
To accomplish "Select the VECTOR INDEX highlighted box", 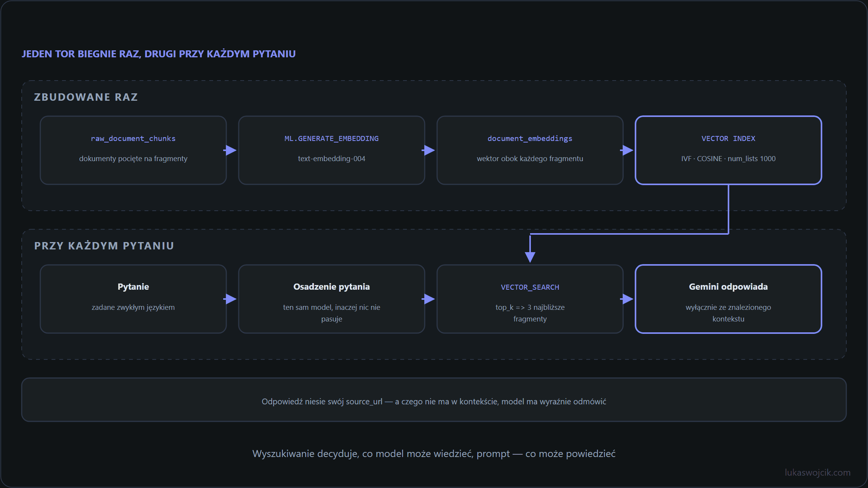I will 728,150.
